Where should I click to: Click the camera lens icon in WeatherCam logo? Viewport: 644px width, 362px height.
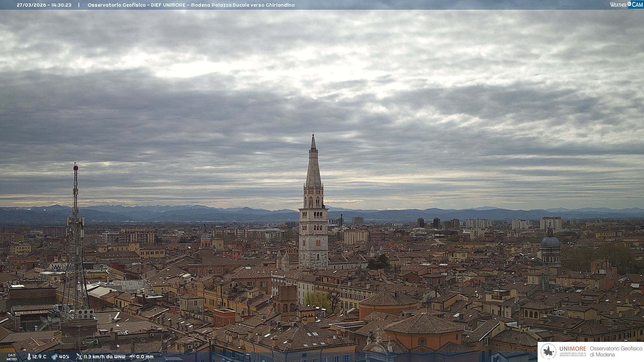pyautogui.click(x=629, y=4)
